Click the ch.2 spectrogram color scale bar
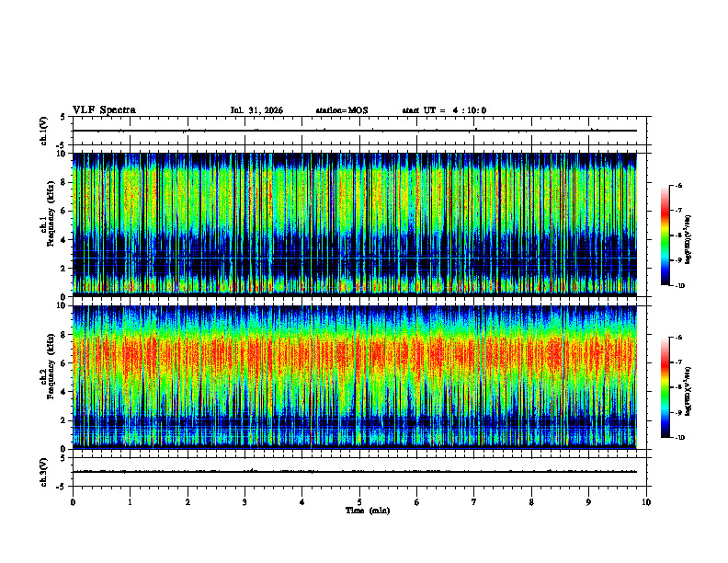This screenshot has height=563, width=728. click(665, 387)
